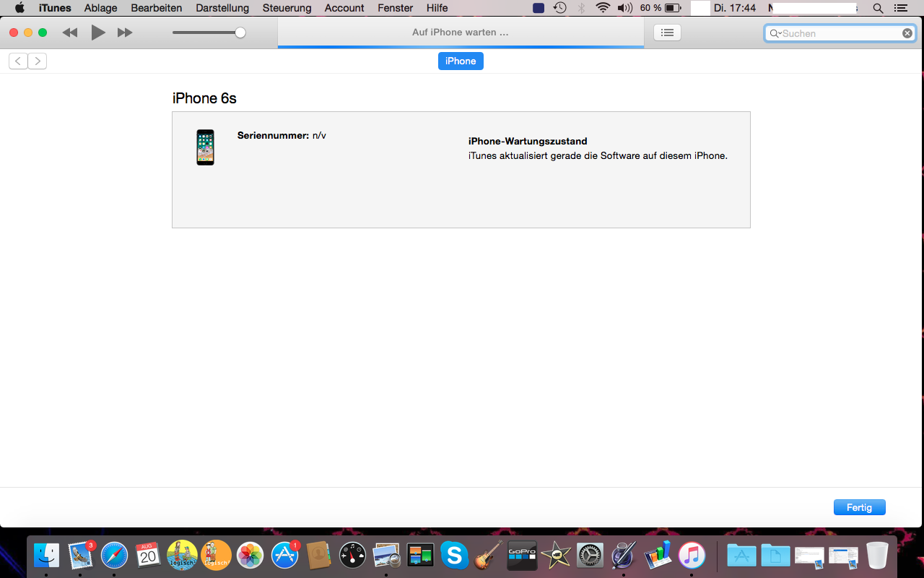Click the iPhone device picture

tap(206, 147)
